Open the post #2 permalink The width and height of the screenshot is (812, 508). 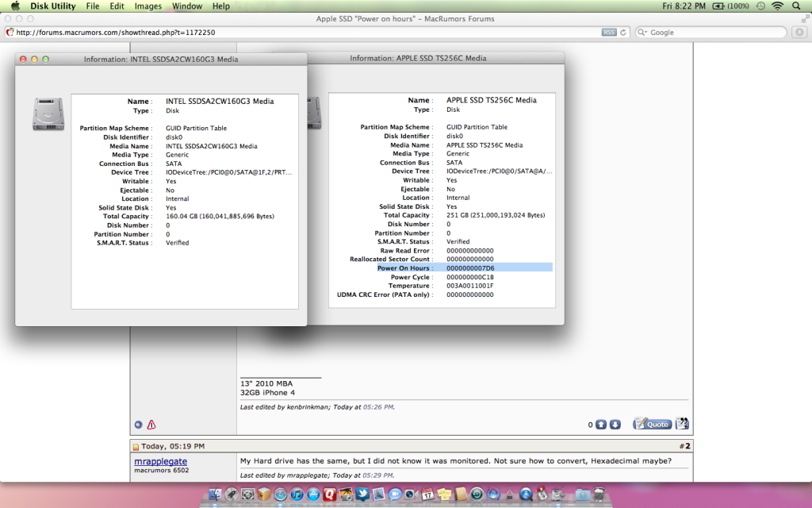coord(688,446)
